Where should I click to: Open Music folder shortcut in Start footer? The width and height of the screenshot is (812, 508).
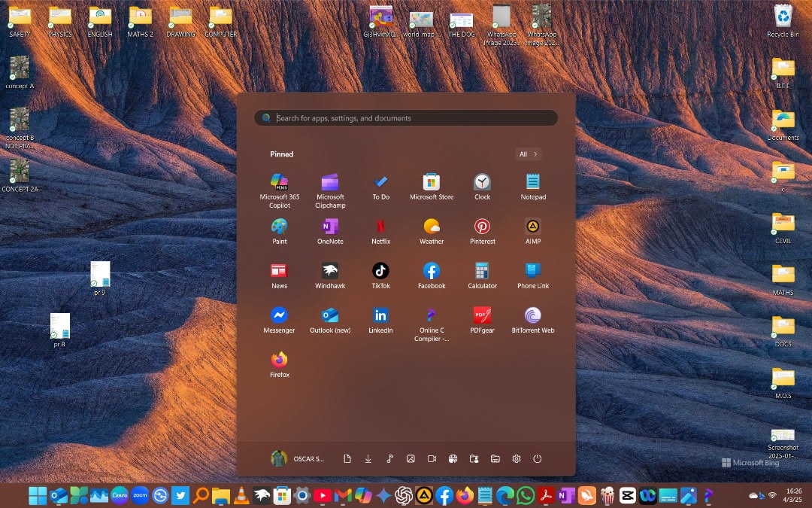click(389, 459)
